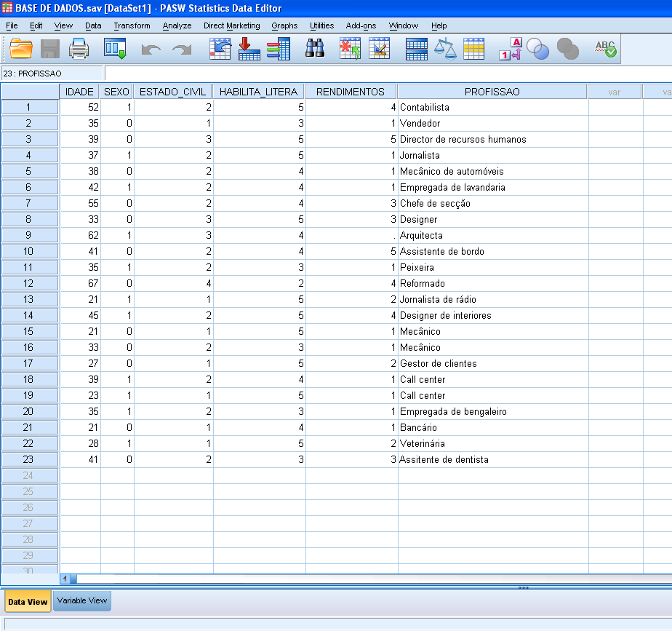Image resolution: width=672 pixels, height=631 pixels.
Task: Click the Find icon to search data
Action: [314, 49]
